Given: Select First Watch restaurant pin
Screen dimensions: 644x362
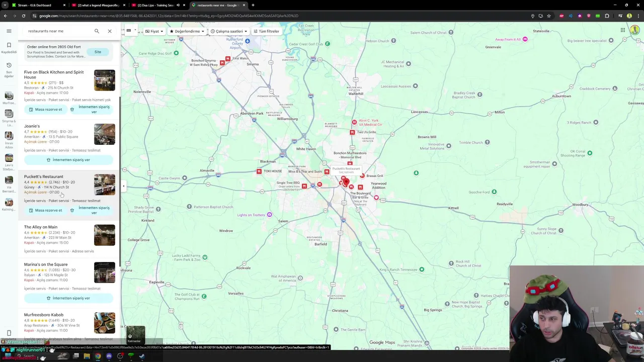Looking at the screenshot, I should [228, 59].
